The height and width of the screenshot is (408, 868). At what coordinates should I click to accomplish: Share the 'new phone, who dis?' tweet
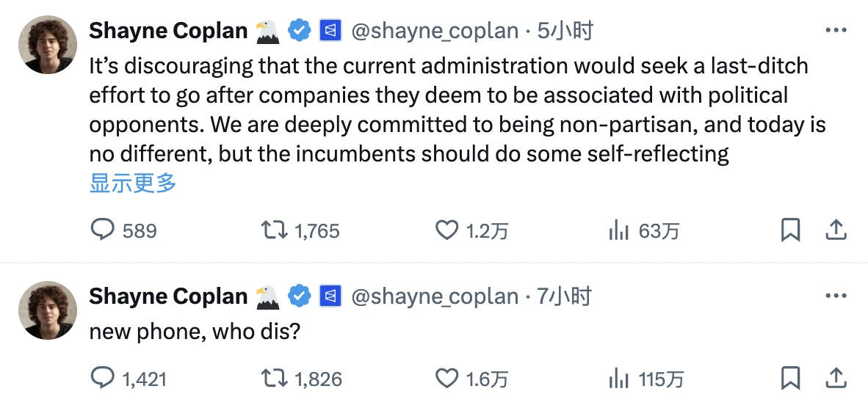click(x=836, y=378)
